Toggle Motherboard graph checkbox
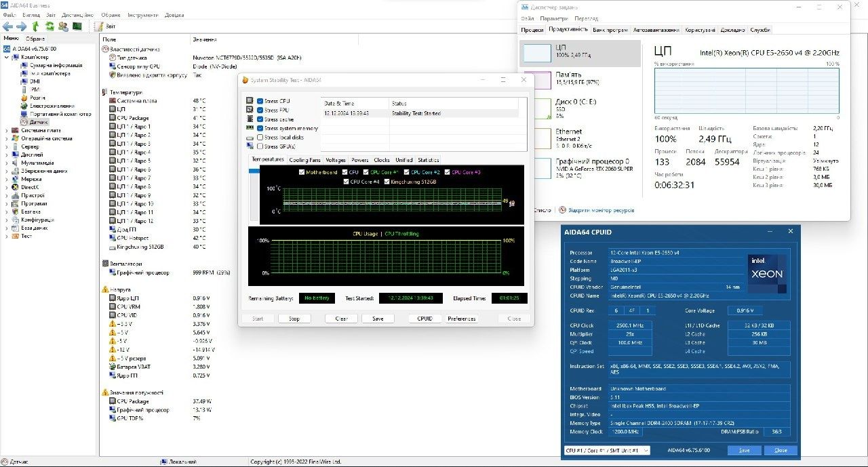Viewport: 868px width, 467px height. tap(302, 172)
